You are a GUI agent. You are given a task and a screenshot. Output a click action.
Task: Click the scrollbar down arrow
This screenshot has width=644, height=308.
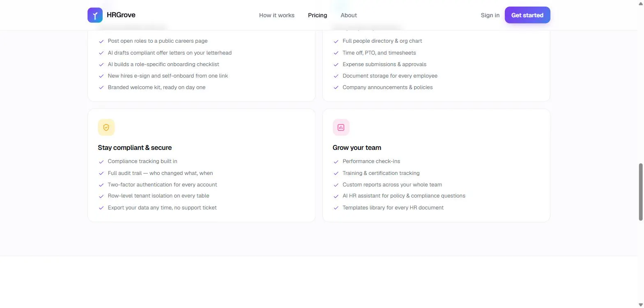[641, 305]
